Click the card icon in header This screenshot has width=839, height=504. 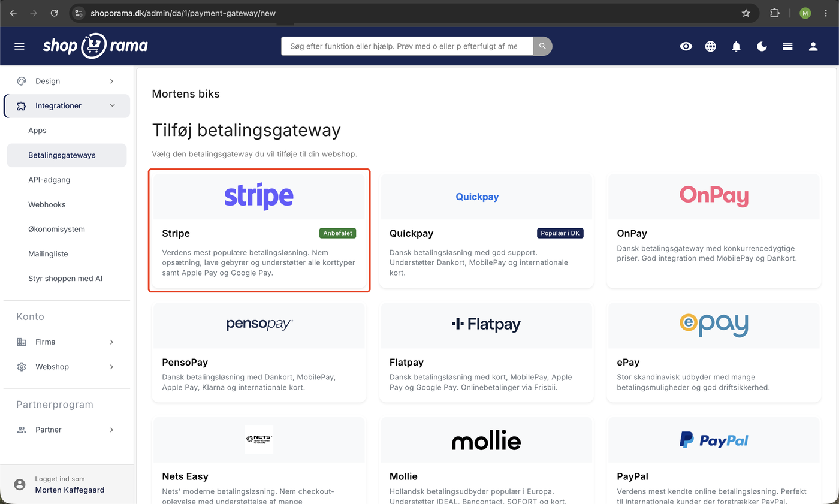click(787, 46)
